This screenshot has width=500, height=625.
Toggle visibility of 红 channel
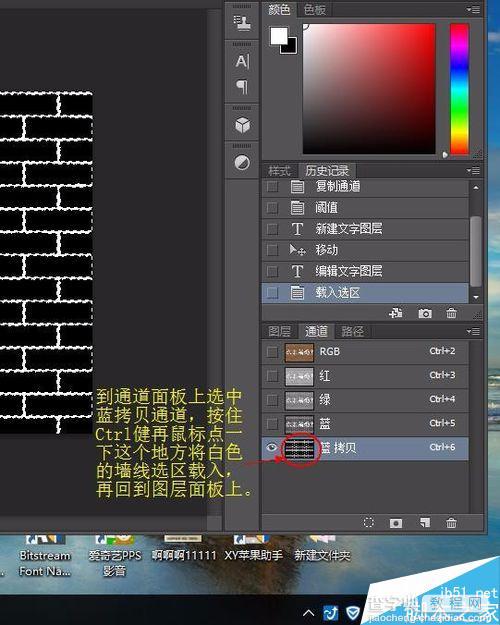tap(272, 376)
